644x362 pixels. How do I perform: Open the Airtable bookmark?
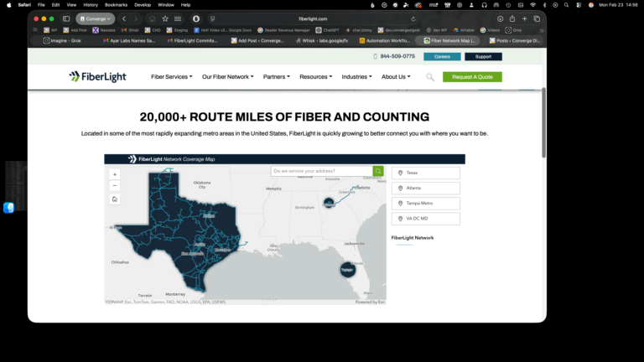click(463, 30)
